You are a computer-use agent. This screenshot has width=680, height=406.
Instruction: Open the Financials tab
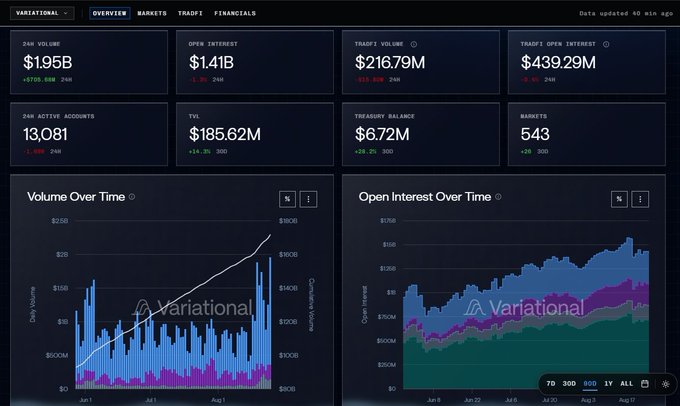click(235, 13)
